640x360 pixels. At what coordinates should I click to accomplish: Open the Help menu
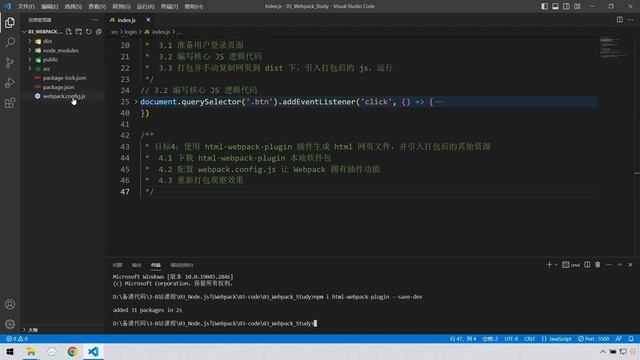pyautogui.click(x=193, y=6)
